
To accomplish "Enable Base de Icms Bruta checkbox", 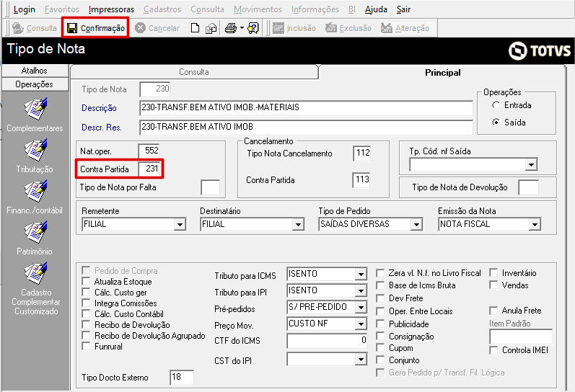I will [380, 285].
